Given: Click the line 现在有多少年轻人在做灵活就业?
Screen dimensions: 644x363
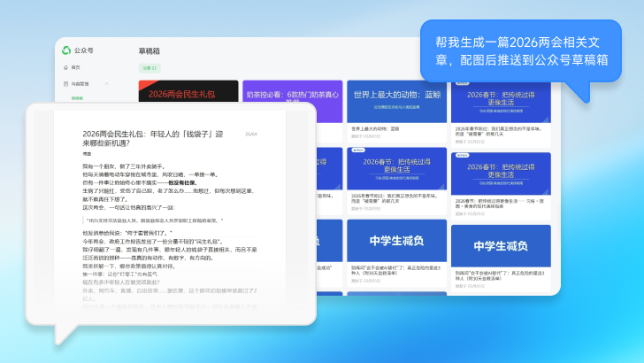Looking at the screenshot, I should 121,282.
